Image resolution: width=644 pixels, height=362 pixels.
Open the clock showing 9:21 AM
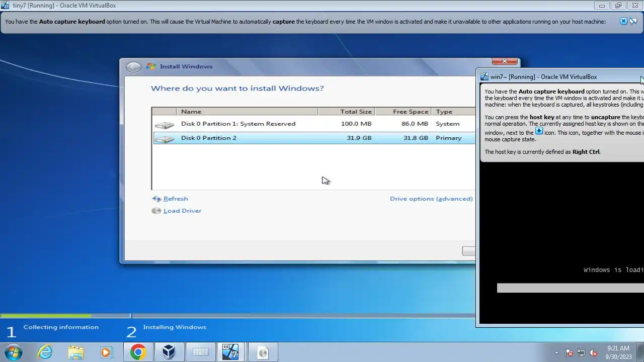click(x=618, y=352)
